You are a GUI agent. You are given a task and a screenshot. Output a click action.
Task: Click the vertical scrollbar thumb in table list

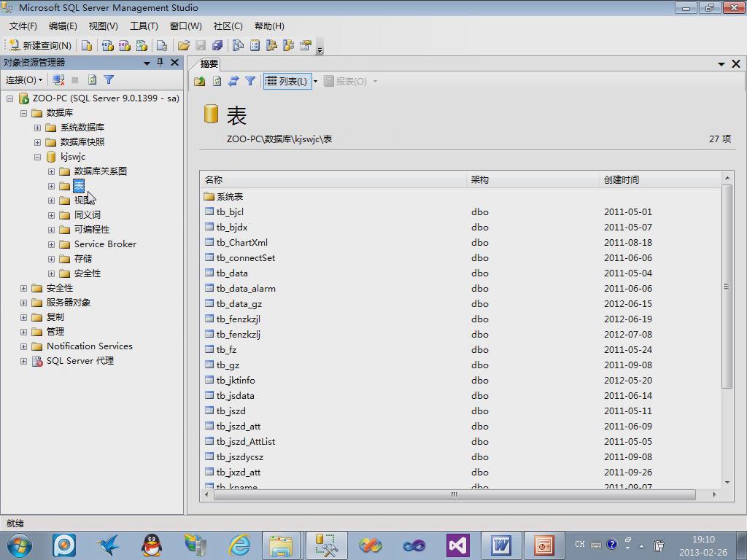point(727,287)
